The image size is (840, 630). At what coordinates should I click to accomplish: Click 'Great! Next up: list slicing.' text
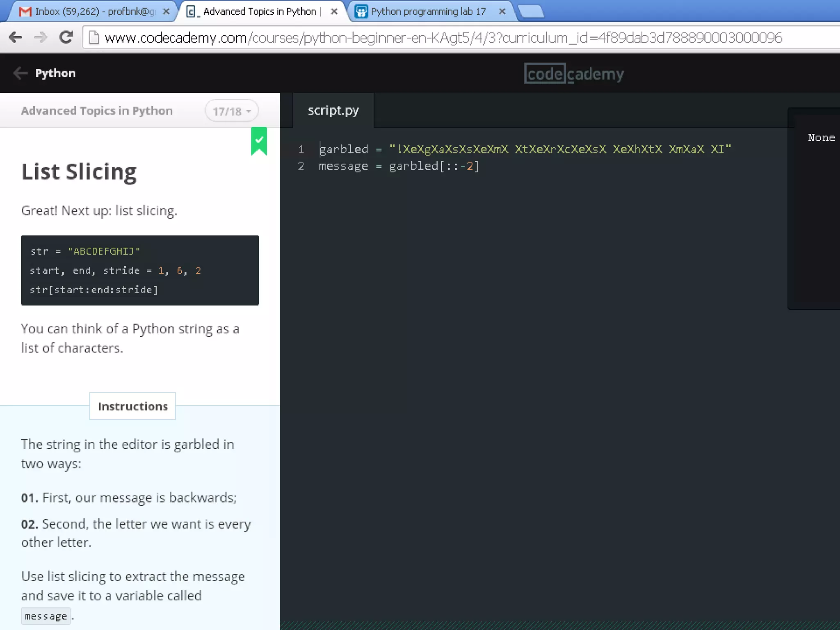point(99,211)
